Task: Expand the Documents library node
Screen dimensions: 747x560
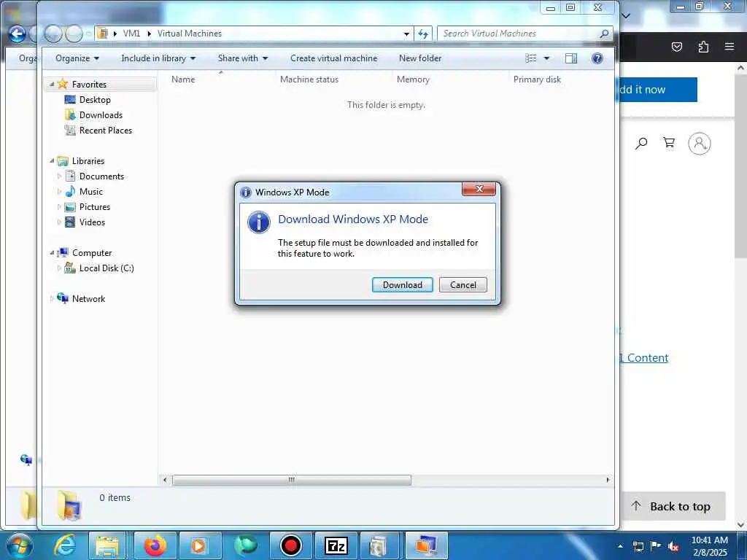Action: pos(59,176)
